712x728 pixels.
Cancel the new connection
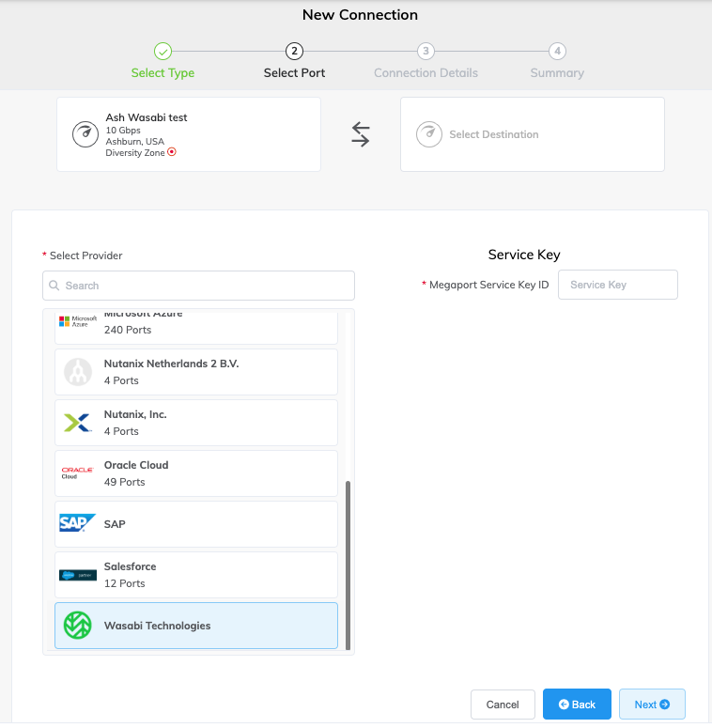click(x=503, y=705)
